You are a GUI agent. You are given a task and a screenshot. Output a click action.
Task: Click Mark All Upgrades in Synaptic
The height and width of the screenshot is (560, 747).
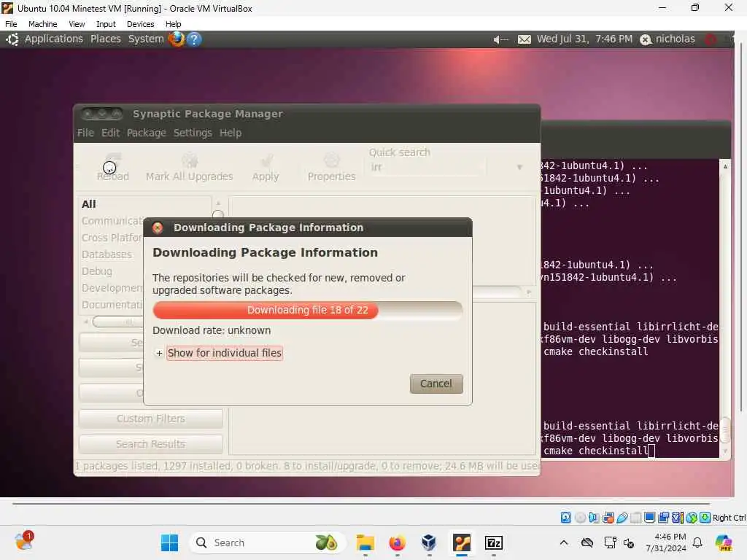[x=190, y=168]
